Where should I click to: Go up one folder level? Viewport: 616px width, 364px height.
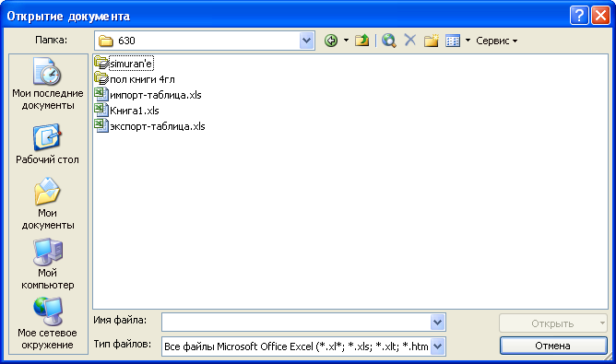pyautogui.click(x=361, y=41)
